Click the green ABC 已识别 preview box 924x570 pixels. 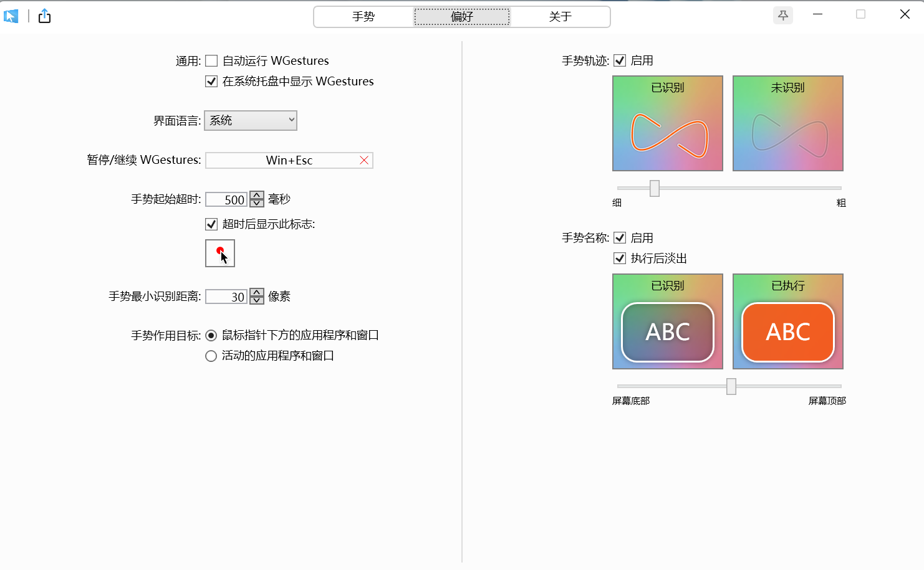tap(667, 332)
